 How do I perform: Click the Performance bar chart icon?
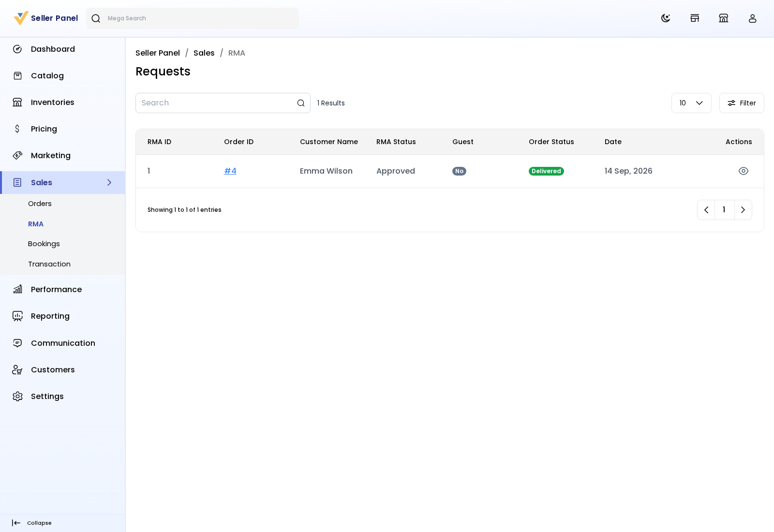click(17, 290)
